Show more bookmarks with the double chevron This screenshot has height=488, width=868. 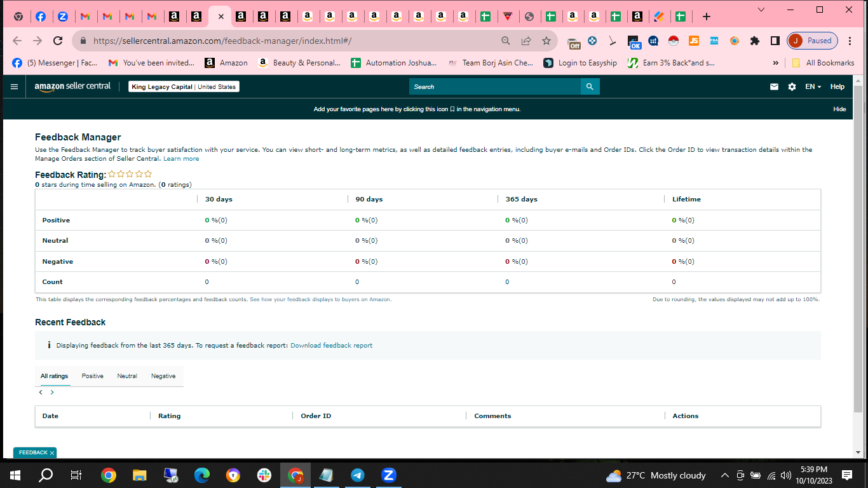click(776, 63)
